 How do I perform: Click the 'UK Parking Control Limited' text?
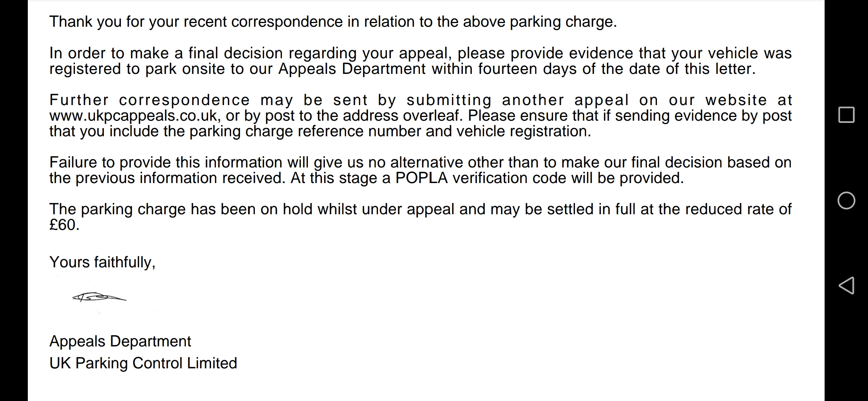(x=143, y=363)
